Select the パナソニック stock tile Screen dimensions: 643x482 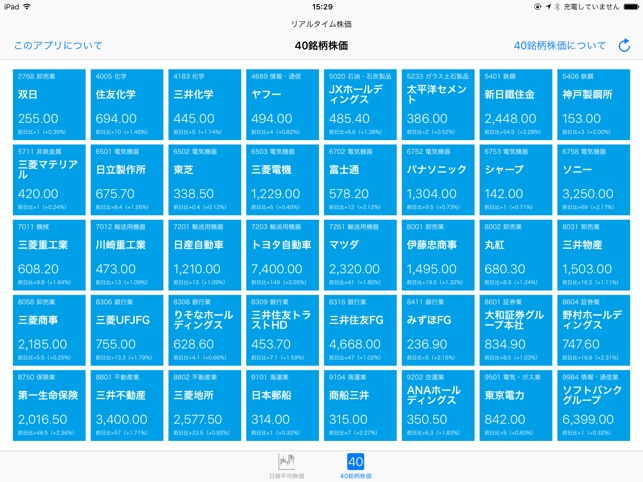point(438,180)
